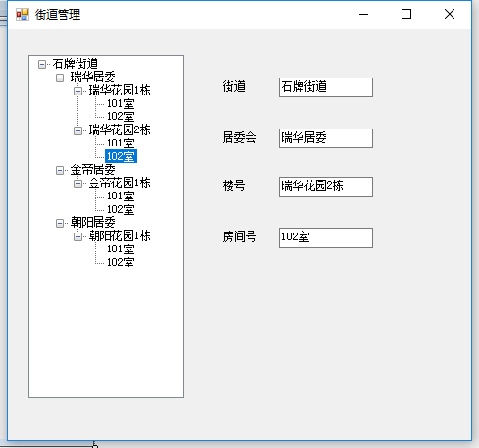Select 101室 under 朝阳花园1栋
479x448 pixels.
120,249
